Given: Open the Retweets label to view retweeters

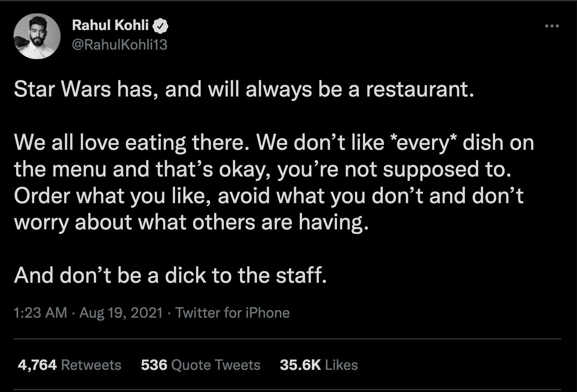Looking at the screenshot, I should coord(91,365).
